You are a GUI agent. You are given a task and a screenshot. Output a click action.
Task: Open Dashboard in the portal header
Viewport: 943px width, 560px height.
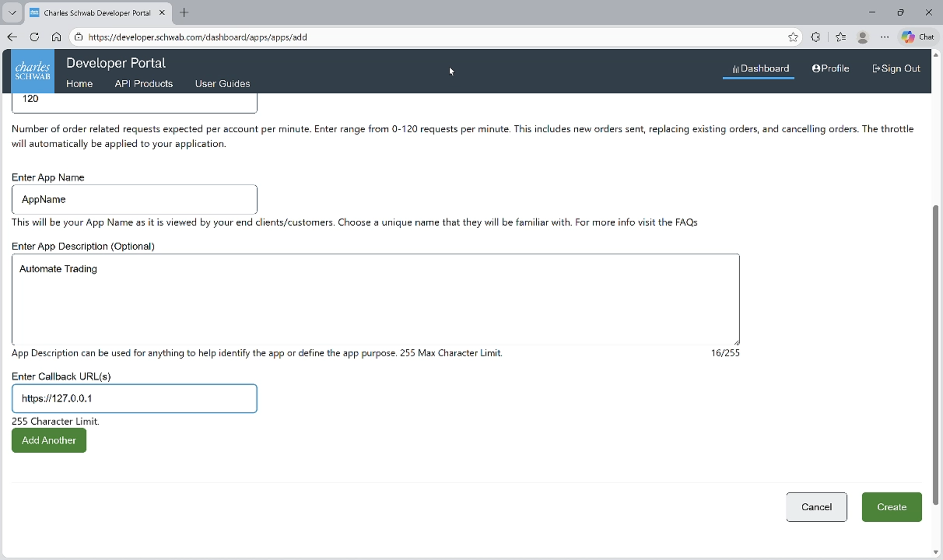tap(759, 68)
